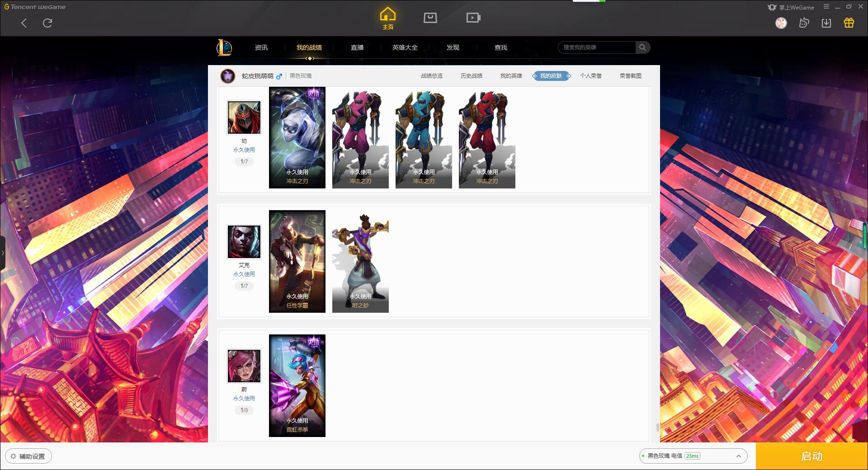Switch to 历史战绩 sub-tab

tap(472, 76)
